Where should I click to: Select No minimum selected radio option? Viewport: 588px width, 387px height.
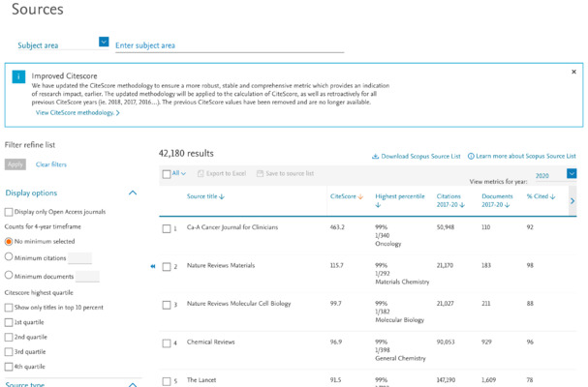click(9, 241)
